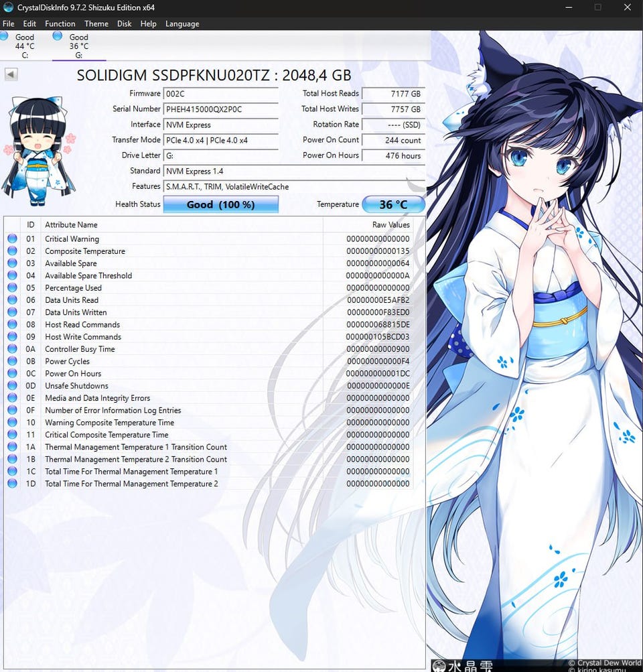643x672 pixels.
Task: Click the Total Host Writes value 7757 GB
Action: click(x=393, y=109)
